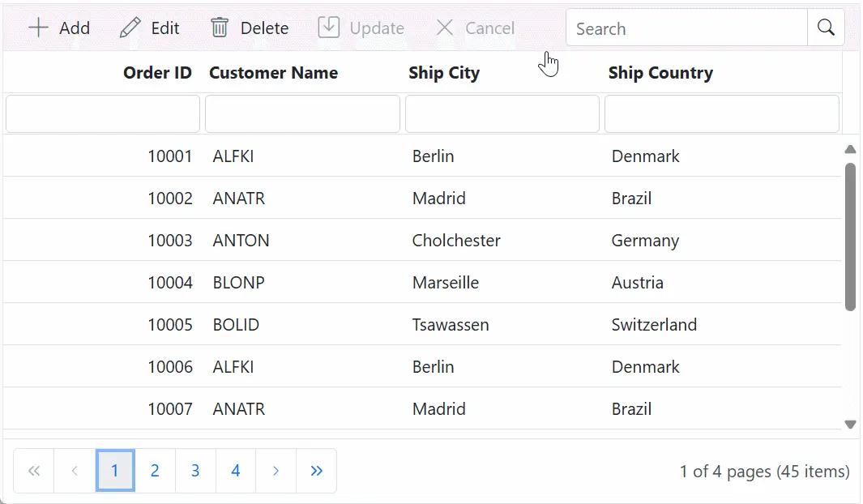Click the Customer Name filter box
The image size is (863, 504).
301,113
